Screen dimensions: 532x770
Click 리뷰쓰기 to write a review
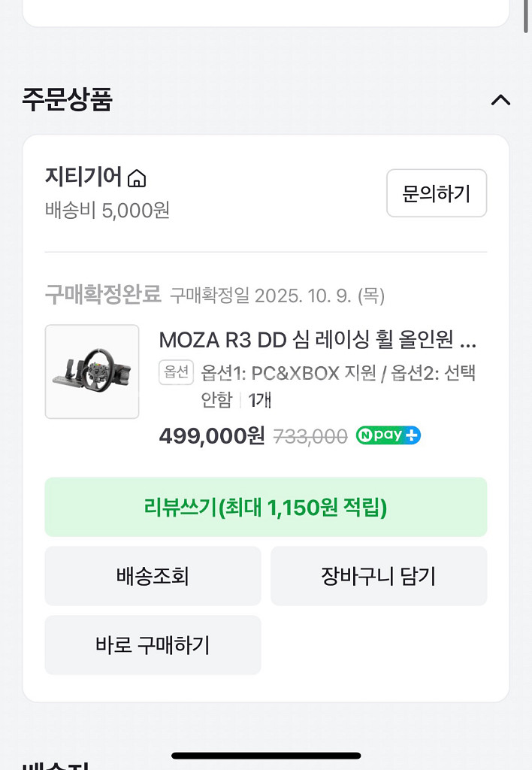coord(266,508)
